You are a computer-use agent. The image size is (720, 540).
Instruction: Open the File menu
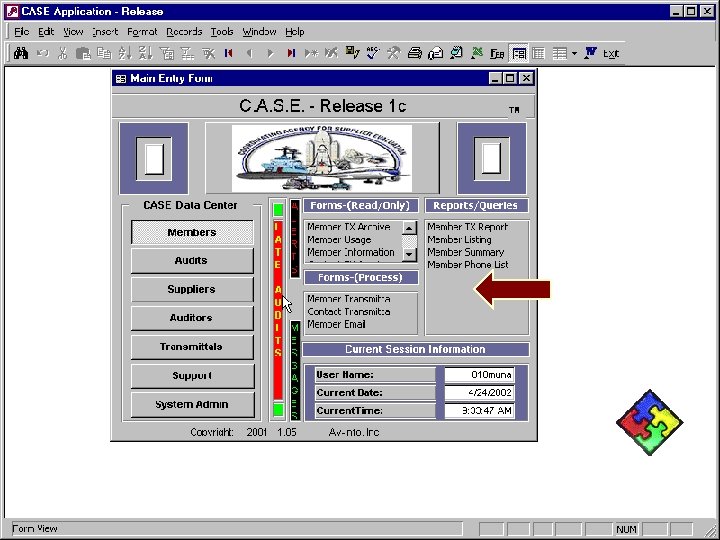pos(22,32)
